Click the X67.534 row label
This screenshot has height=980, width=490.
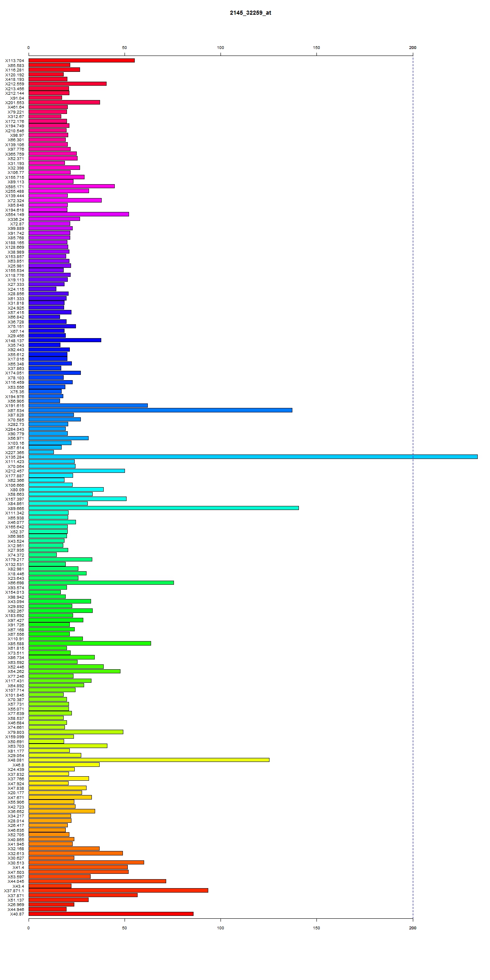point(16,410)
